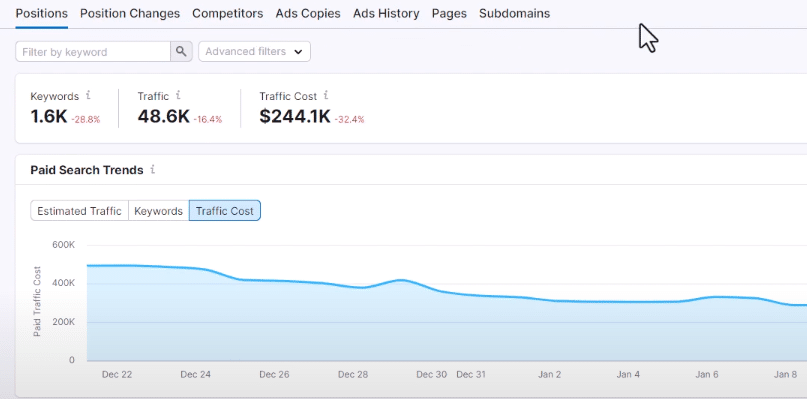View the Ads History tab
The image size is (807, 399).
pyautogui.click(x=386, y=13)
